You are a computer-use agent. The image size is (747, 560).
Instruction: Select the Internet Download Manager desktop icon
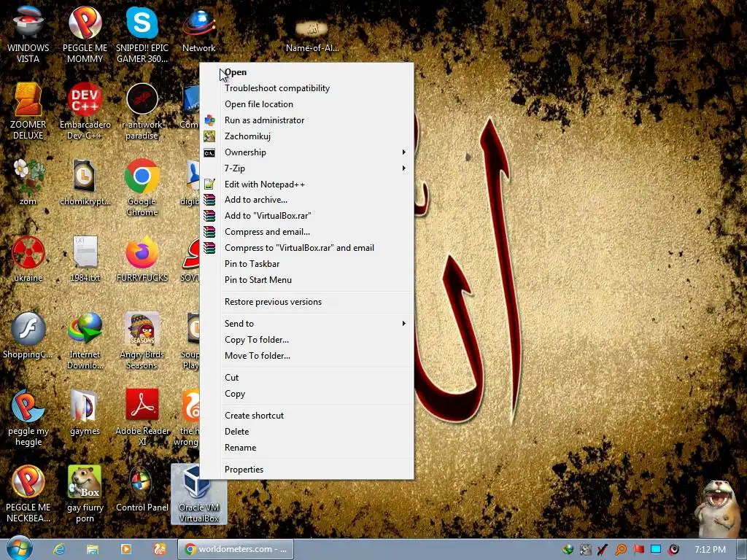tap(85, 340)
